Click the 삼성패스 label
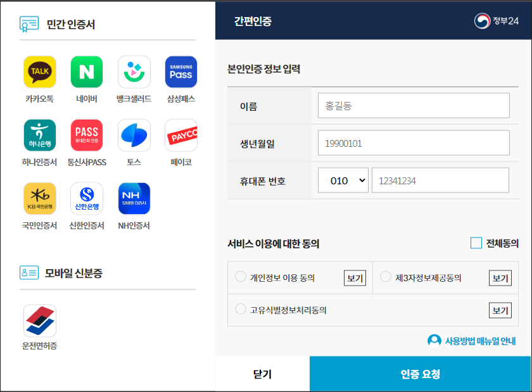 [x=181, y=99]
